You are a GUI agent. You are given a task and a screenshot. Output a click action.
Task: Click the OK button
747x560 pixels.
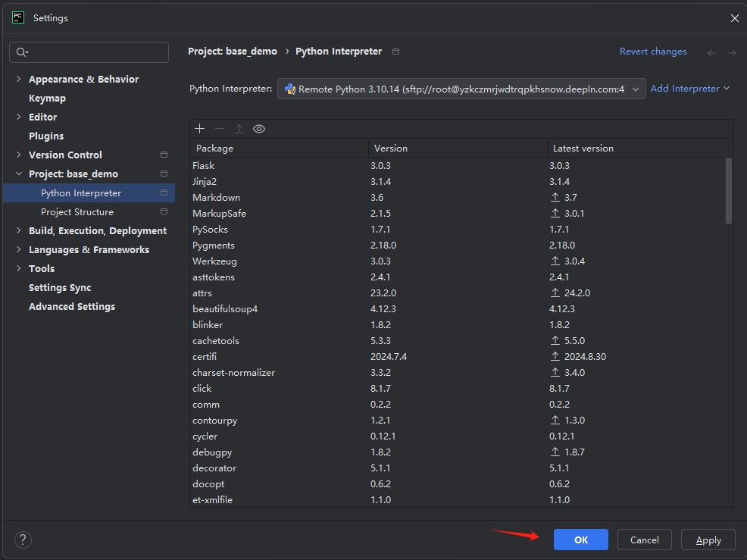(581, 540)
